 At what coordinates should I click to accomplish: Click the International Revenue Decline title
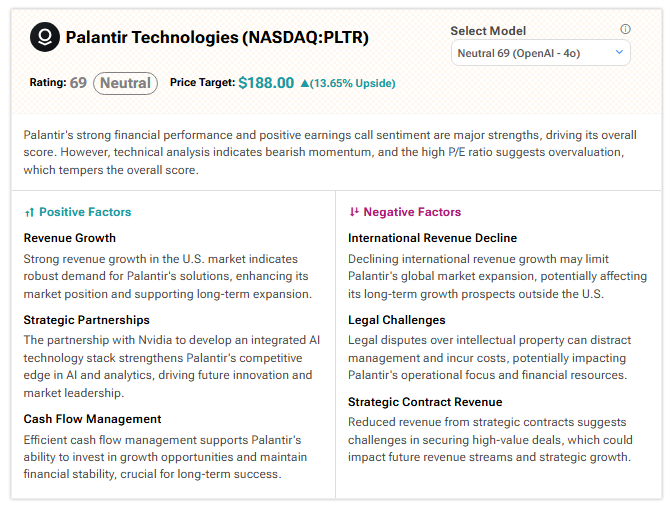[x=433, y=238]
